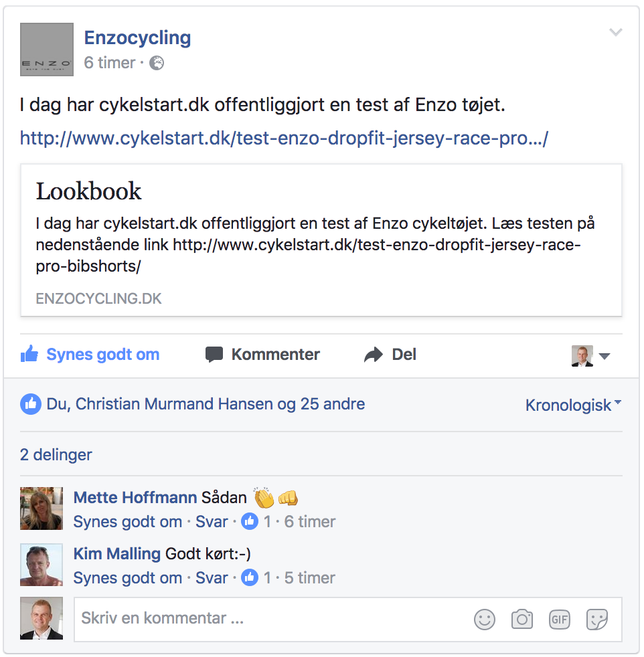Toggle Synes godt om on Kim's comment

coord(127,578)
